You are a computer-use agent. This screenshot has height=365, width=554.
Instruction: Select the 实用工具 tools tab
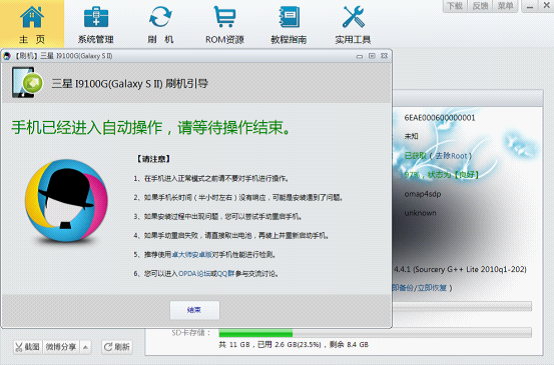tap(353, 24)
